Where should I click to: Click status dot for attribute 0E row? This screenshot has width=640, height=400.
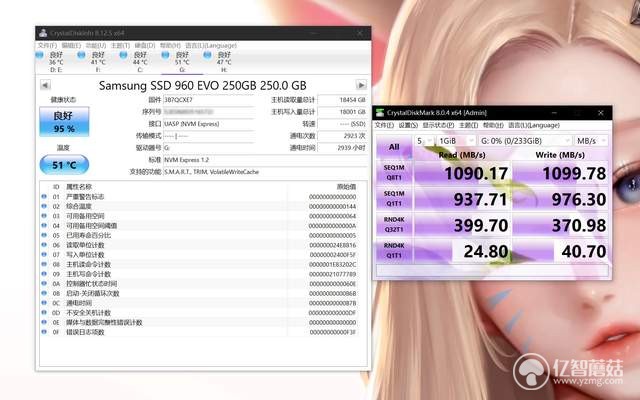[x=44, y=322]
